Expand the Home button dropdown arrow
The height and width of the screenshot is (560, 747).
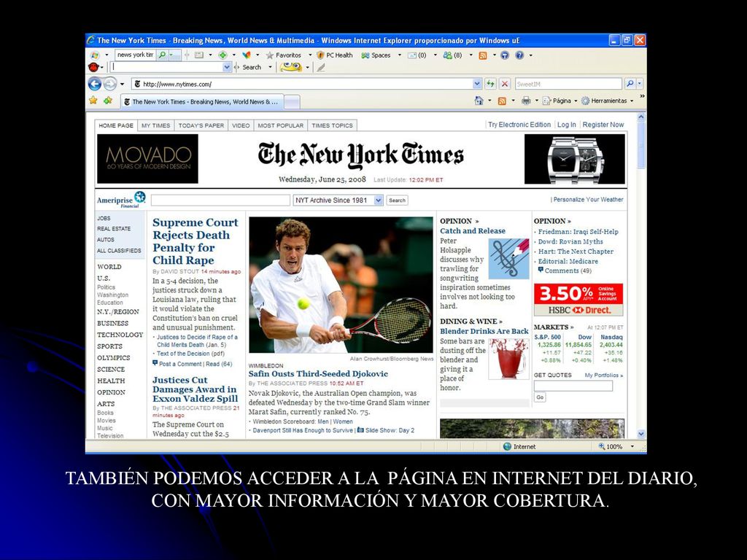click(489, 101)
